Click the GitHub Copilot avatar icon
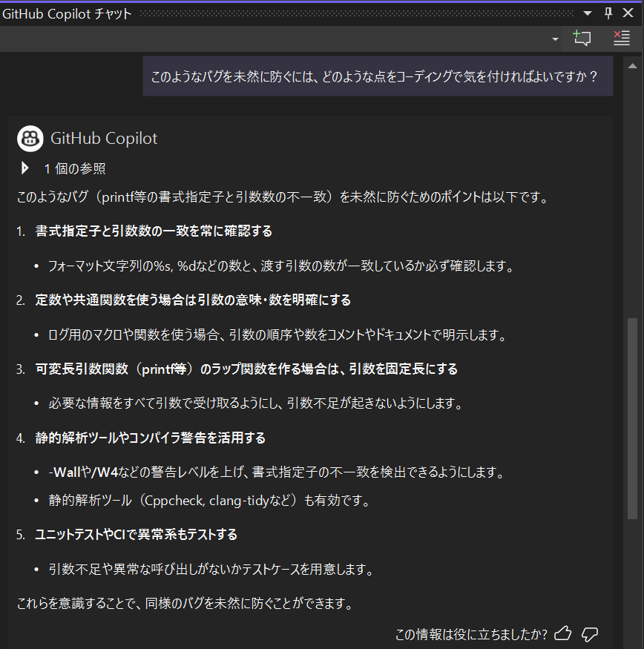The width and height of the screenshot is (644, 649). point(30,138)
